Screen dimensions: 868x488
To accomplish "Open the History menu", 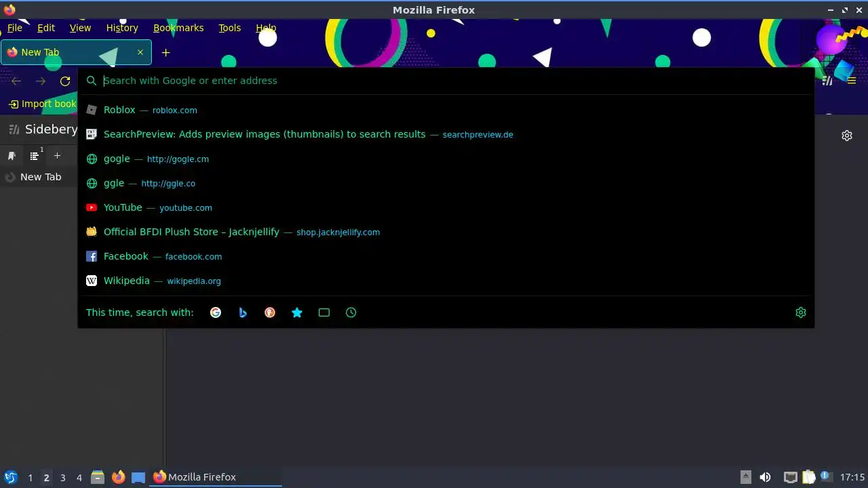I will (x=122, y=28).
